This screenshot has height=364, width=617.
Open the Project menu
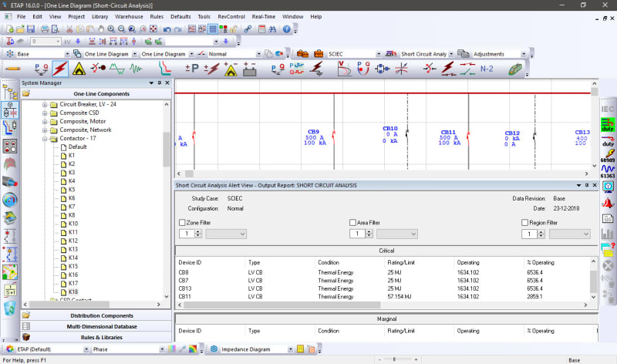[76, 16]
